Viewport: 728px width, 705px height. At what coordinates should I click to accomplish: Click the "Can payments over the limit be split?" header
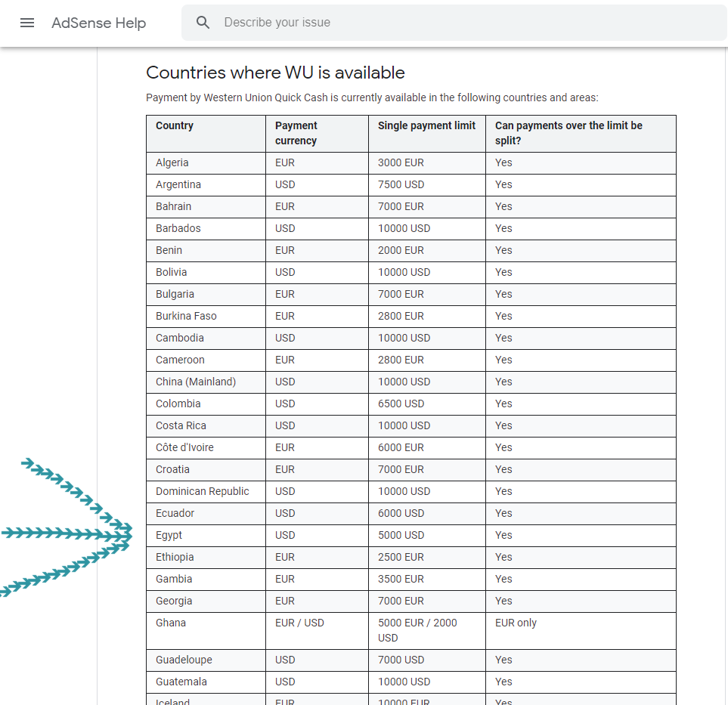point(581,134)
